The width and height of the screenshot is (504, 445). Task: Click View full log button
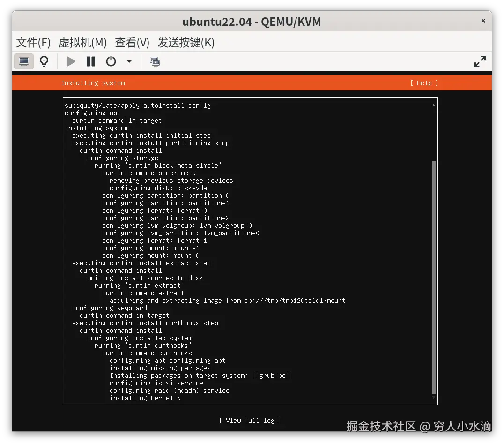[x=250, y=421]
